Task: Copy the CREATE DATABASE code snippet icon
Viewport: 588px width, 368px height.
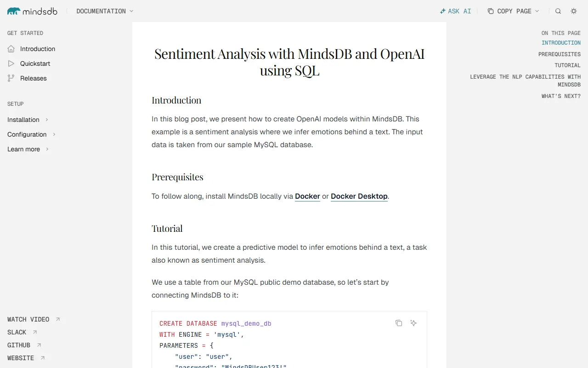Action: [399, 323]
